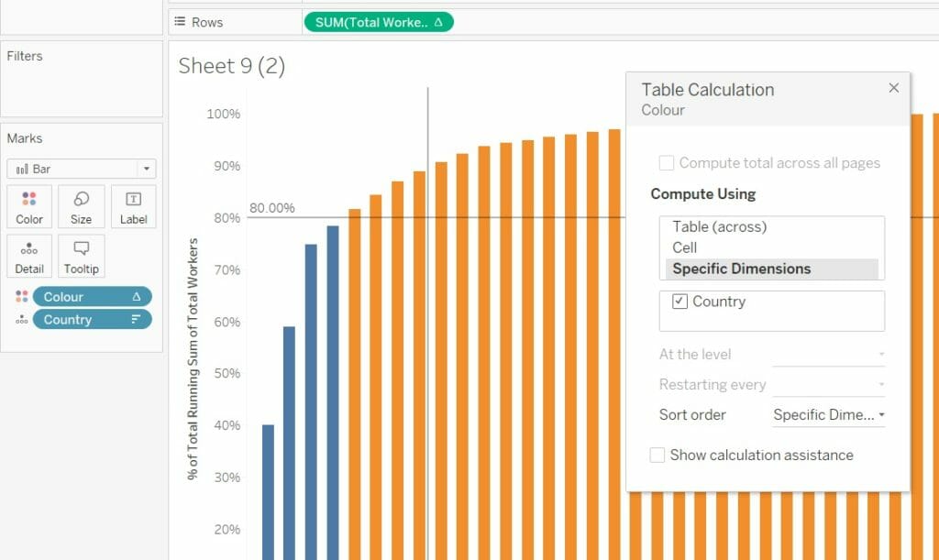Open the Sort order dropdown
The image size is (939, 560).
829,415
